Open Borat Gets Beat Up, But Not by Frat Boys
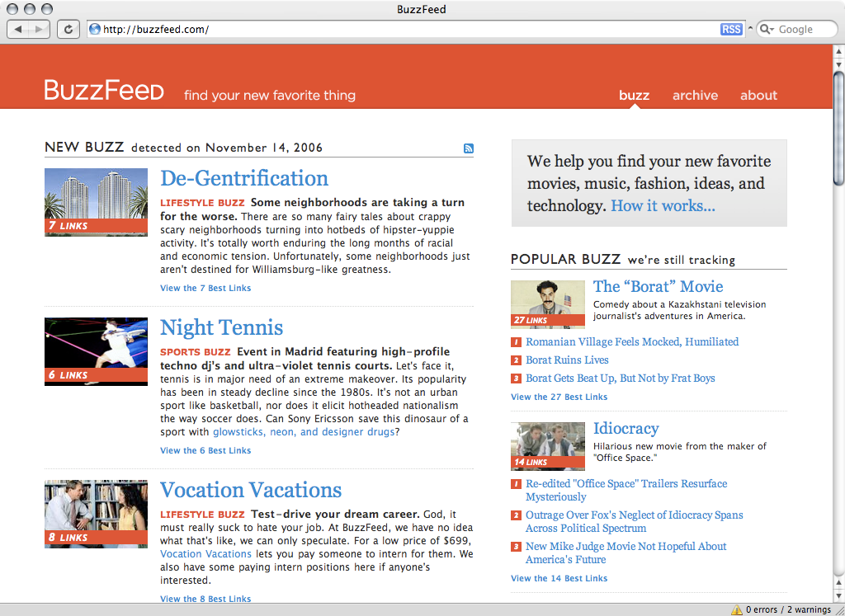Screen dimensions: 845x616 click(x=621, y=379)
